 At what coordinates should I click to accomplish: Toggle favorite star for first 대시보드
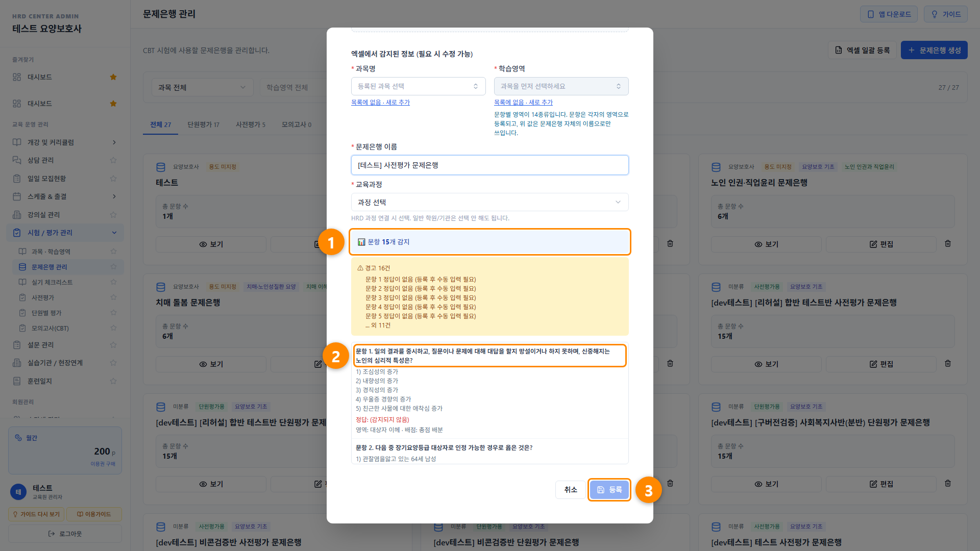tap(113, 77)
